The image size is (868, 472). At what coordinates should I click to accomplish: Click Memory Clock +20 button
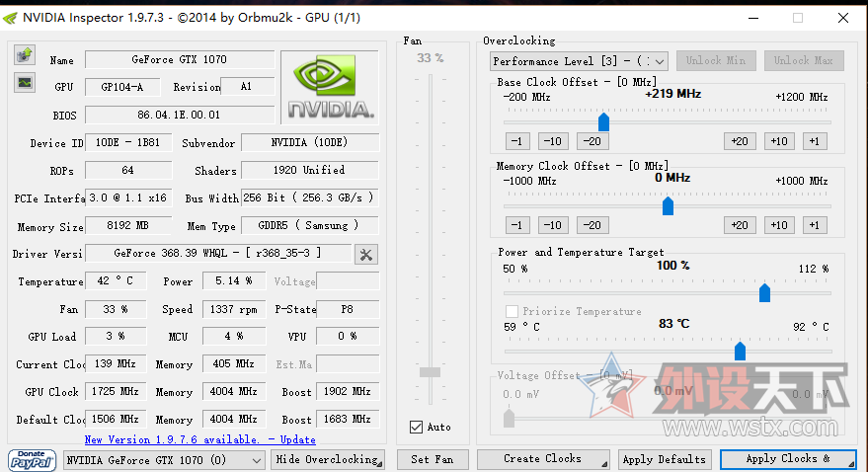pyautogui.click(x=740, y=225)
